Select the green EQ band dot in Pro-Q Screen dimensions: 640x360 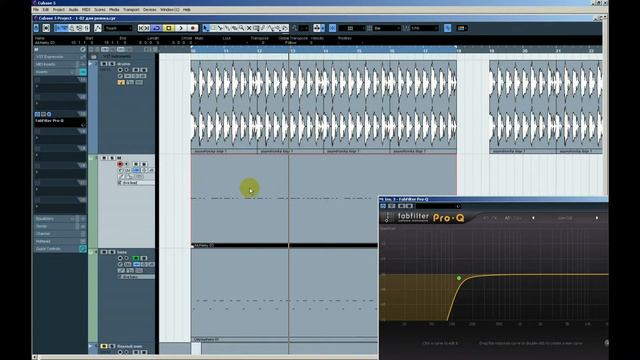459,278
